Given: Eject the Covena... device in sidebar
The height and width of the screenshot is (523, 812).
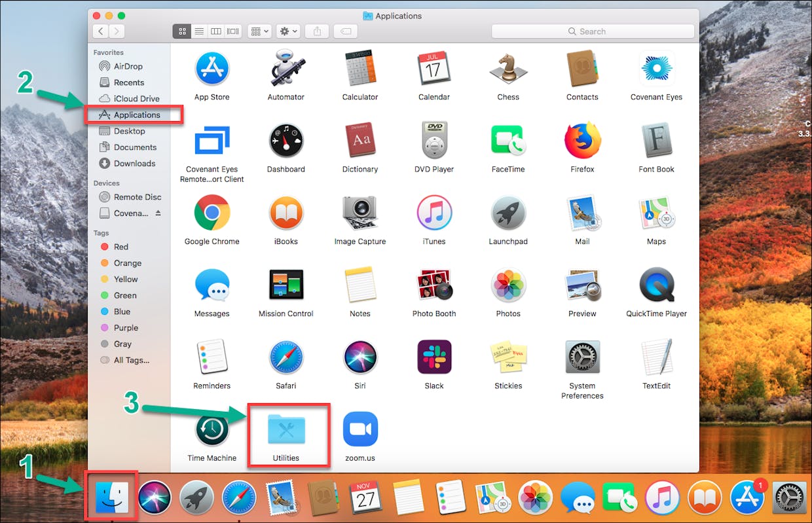Looking at the screenshot, I should [x=158, y=213].
